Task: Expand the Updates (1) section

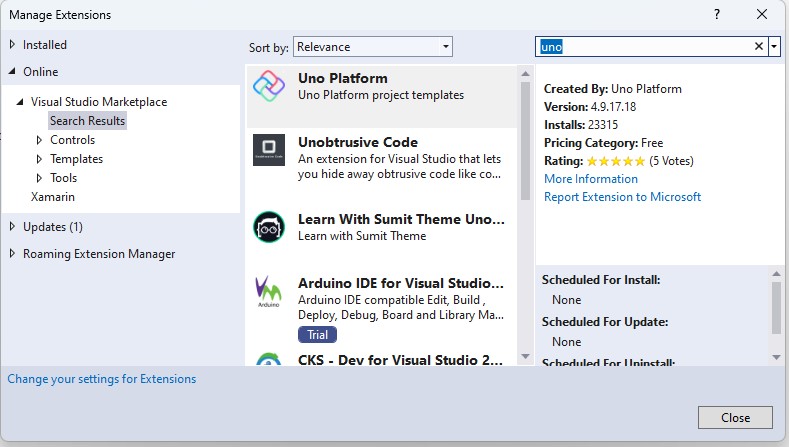Action: point(12,227)
